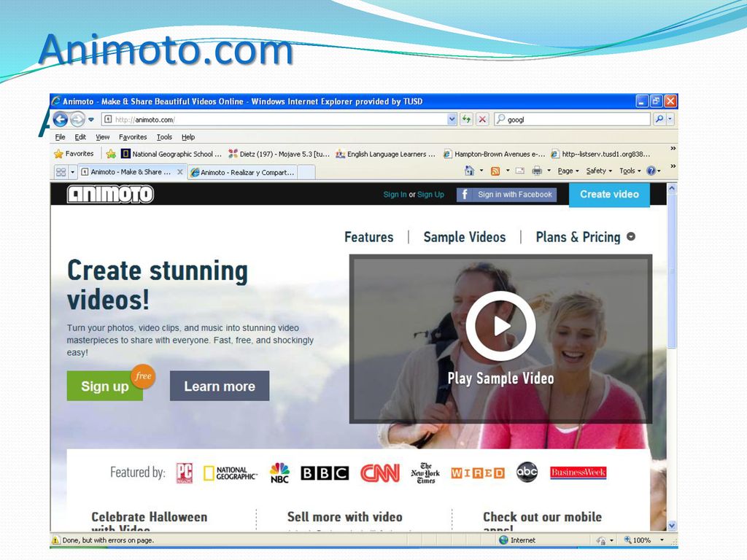
Task: Click the Animoto logo
Action: pos(110,194)
